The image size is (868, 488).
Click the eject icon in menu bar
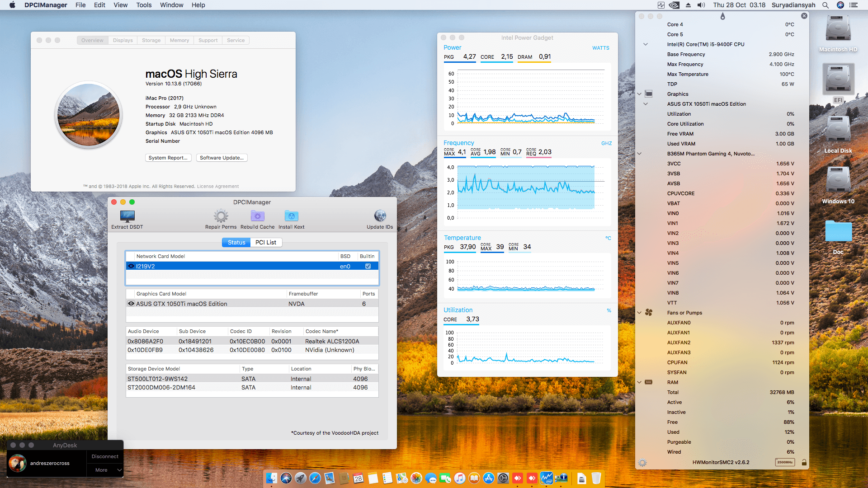point(688,5)
